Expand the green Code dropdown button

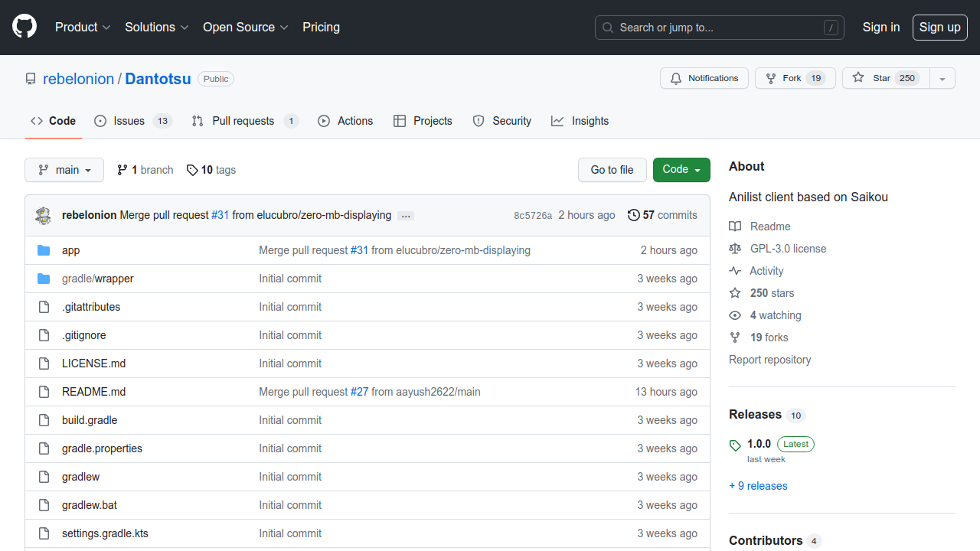click(681, 170)
